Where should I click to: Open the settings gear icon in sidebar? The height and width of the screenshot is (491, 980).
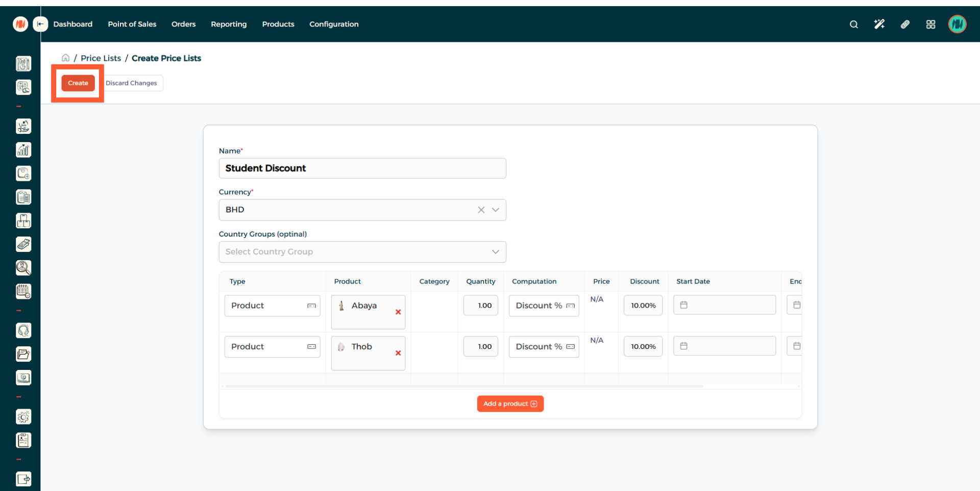[x=23, y=417]
